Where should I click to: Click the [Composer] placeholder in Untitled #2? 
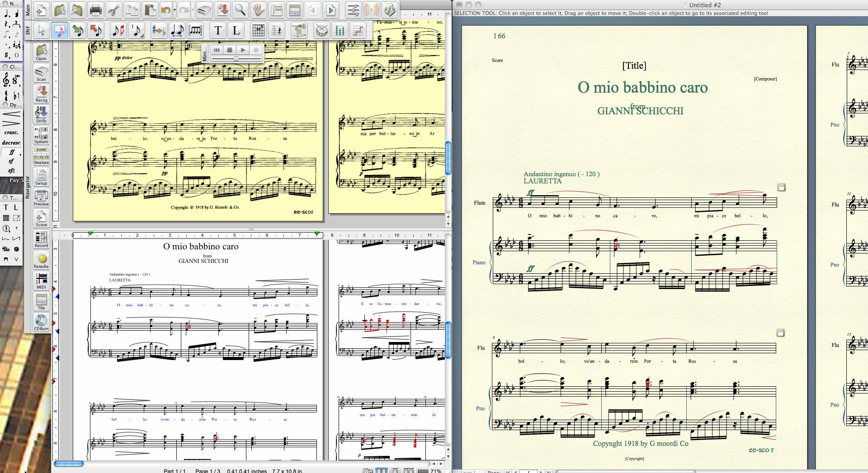(x=765, y=79)
